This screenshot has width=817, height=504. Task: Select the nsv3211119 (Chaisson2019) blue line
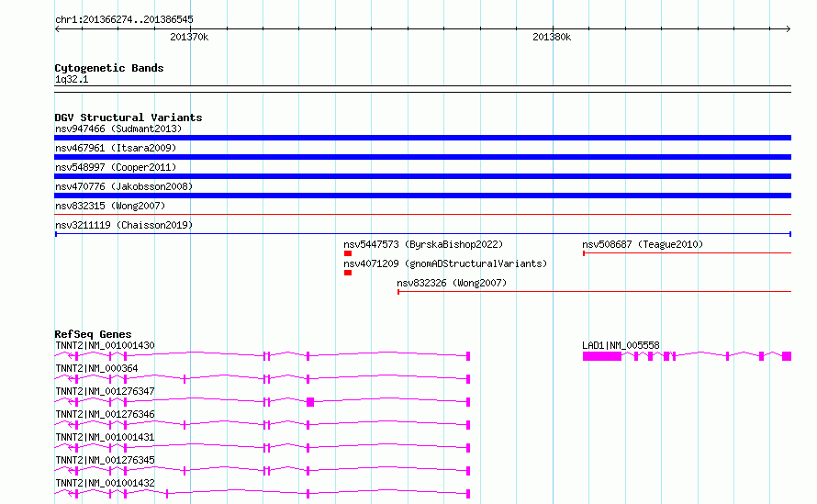click(422, 234)
